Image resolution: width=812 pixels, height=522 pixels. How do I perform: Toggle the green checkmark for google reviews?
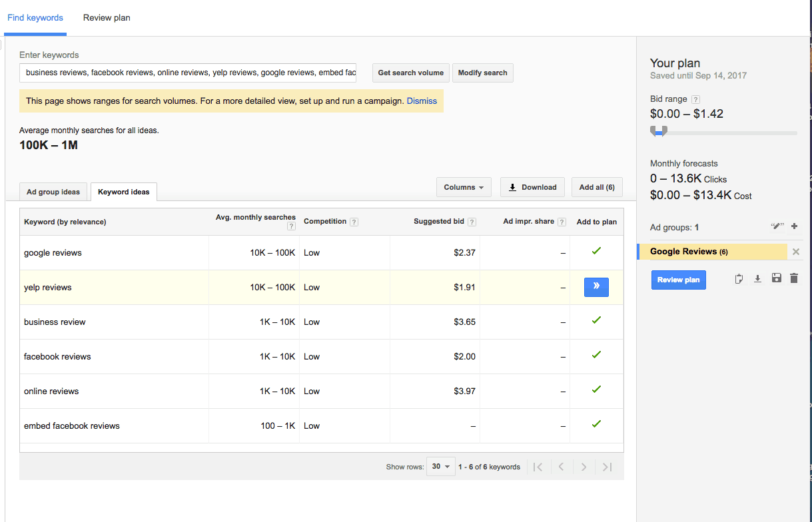click(596, 251)
